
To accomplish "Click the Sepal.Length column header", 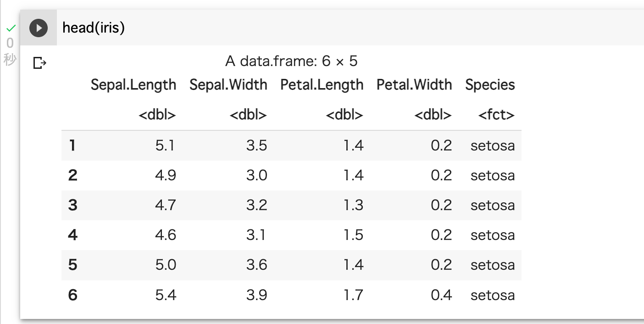I will tap(133, 85).
